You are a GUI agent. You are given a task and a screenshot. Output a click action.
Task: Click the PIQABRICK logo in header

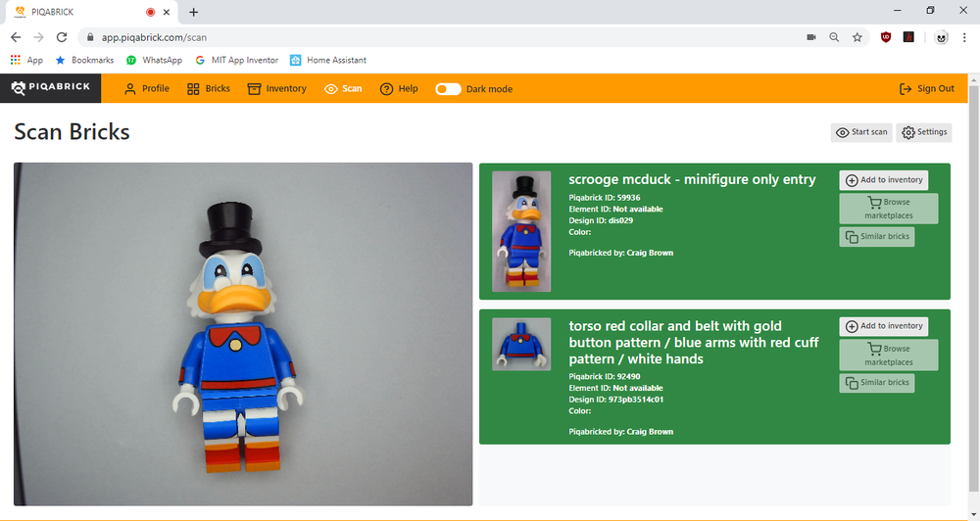pos(51,88)
